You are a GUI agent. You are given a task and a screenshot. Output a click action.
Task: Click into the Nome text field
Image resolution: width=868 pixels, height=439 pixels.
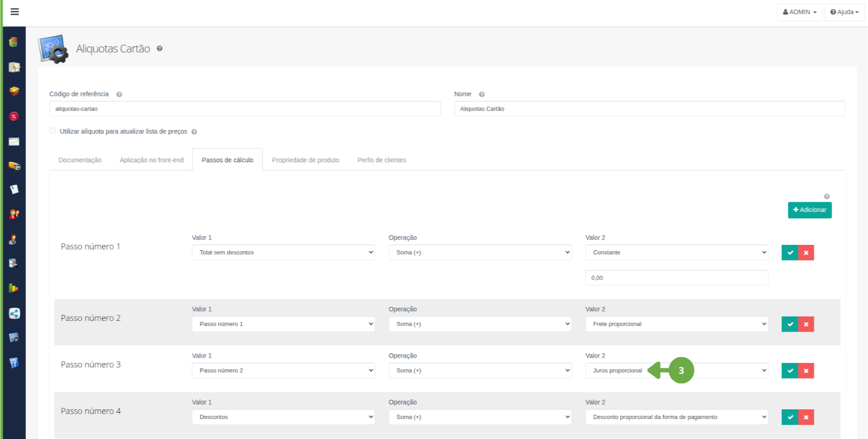pos(649,109)
